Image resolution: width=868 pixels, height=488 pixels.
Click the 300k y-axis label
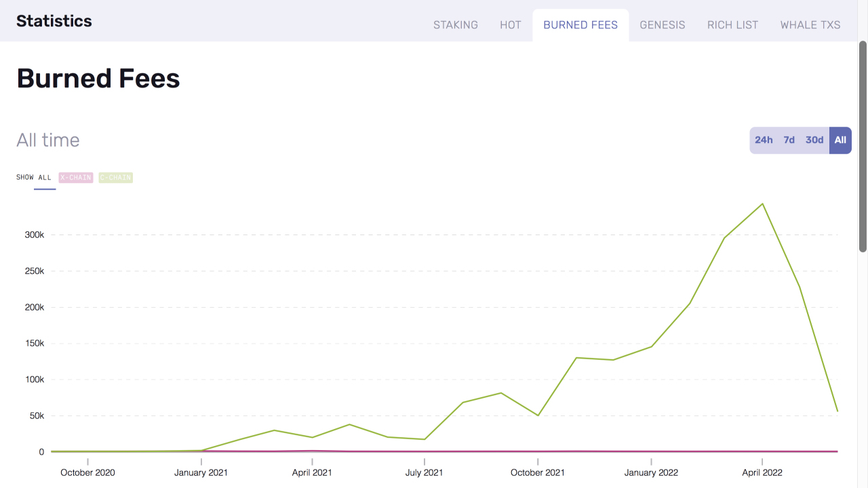point(33,235)
